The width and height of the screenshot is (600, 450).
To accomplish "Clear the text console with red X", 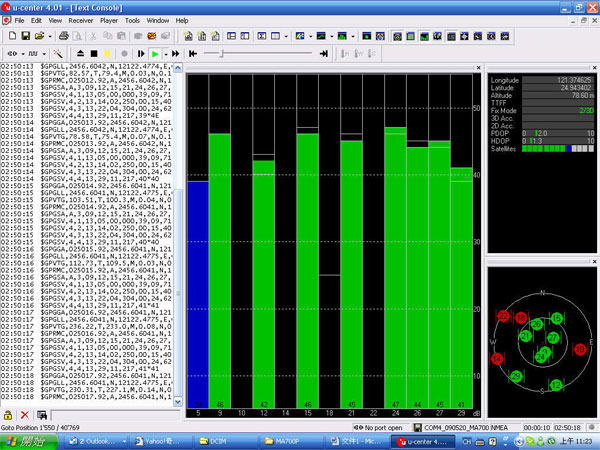I will 25,415.
